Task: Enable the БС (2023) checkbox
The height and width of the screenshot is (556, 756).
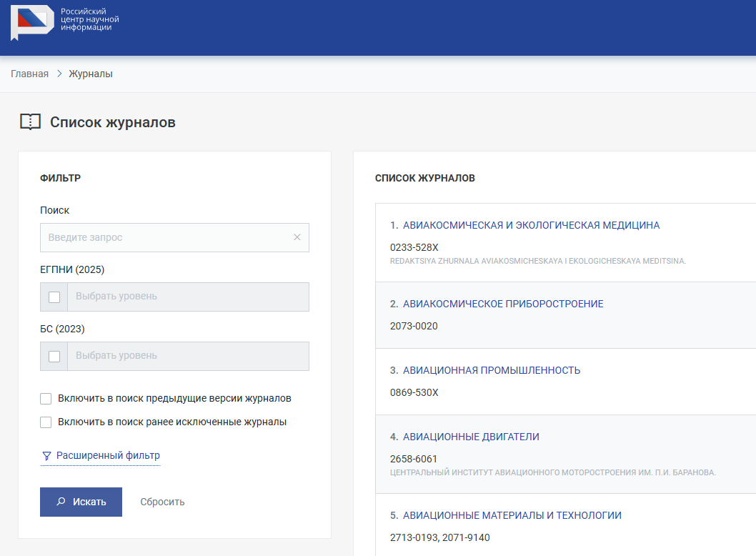Action: [x=54, y=356]
